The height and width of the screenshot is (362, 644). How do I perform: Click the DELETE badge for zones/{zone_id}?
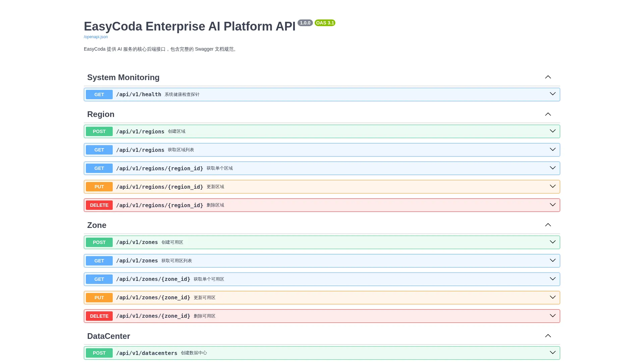coord(99,316)
